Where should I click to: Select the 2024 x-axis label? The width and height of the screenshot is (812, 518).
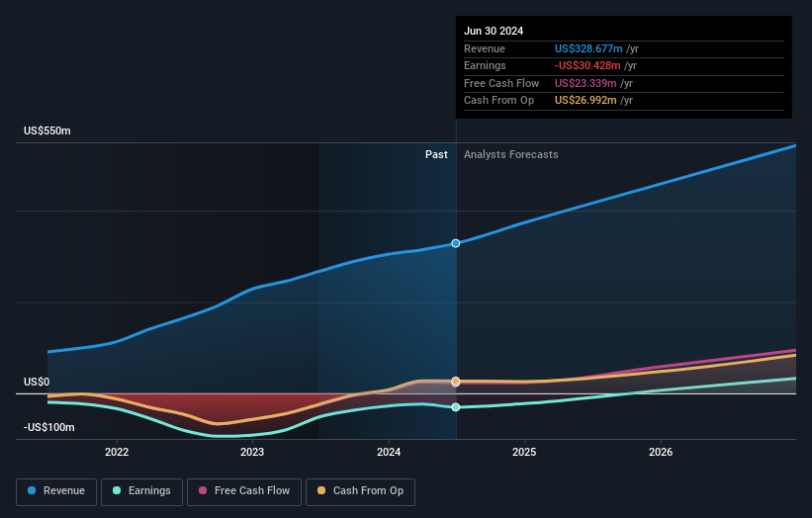(x=389, y=453)
